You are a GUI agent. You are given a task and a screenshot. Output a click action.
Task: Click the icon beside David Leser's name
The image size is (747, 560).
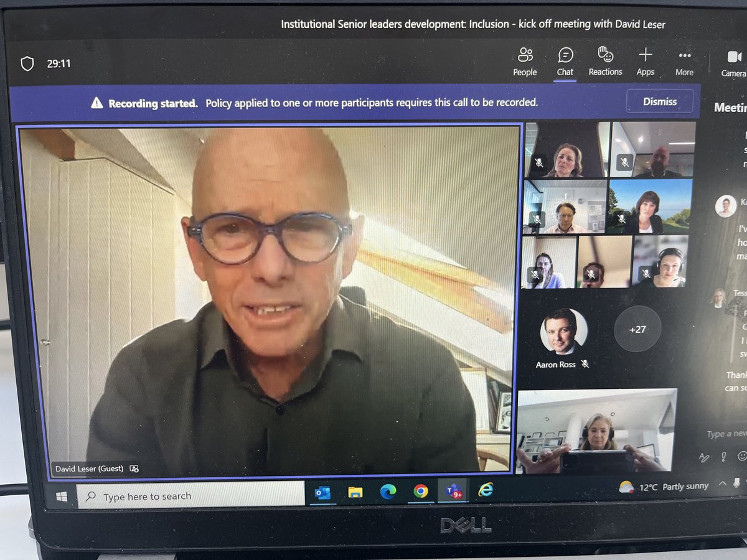pos(134,469)
